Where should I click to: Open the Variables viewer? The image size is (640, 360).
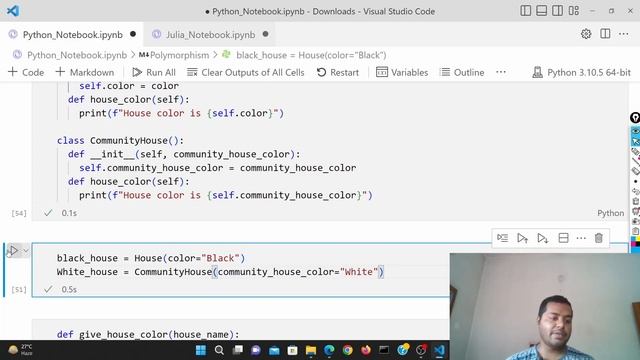coord(402,72)
